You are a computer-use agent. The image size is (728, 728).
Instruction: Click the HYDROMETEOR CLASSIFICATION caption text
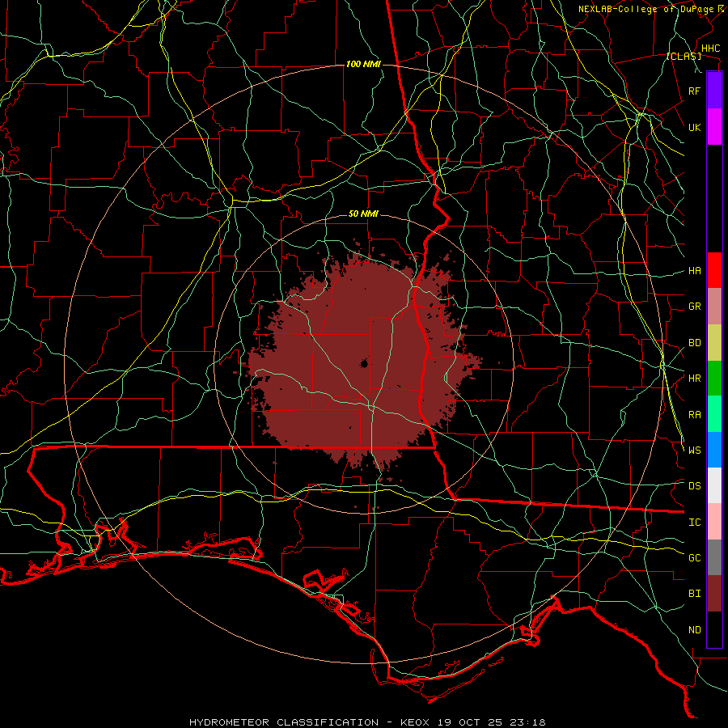tap(284, 722)
